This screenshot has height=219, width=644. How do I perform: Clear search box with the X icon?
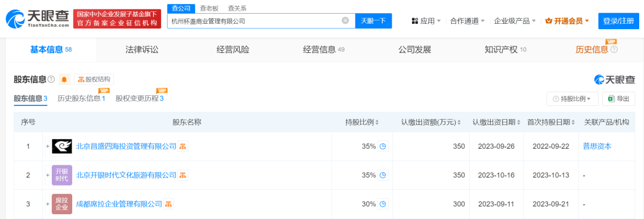click(x=345, y=20)
